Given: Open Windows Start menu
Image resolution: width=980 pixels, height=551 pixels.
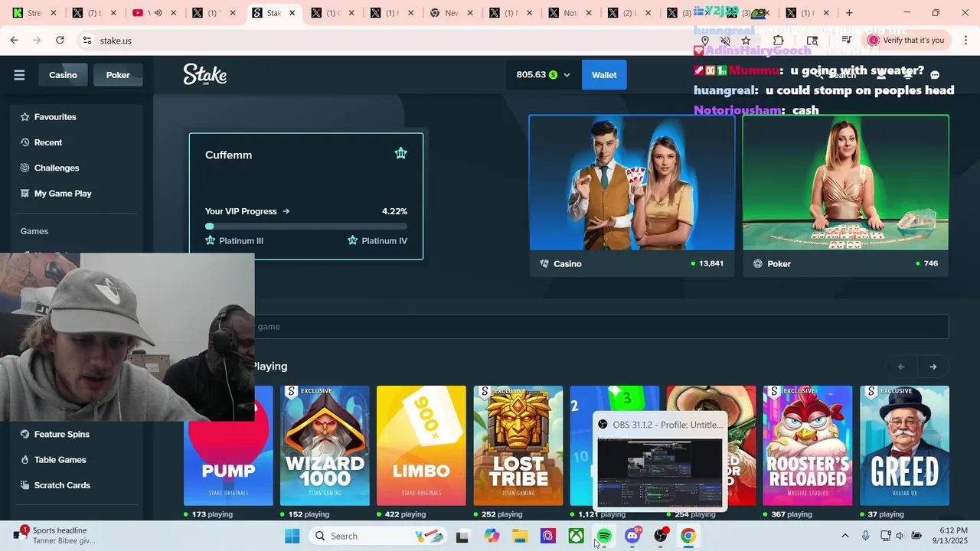Looking at the screenshot, I should (x=292, y=536).
